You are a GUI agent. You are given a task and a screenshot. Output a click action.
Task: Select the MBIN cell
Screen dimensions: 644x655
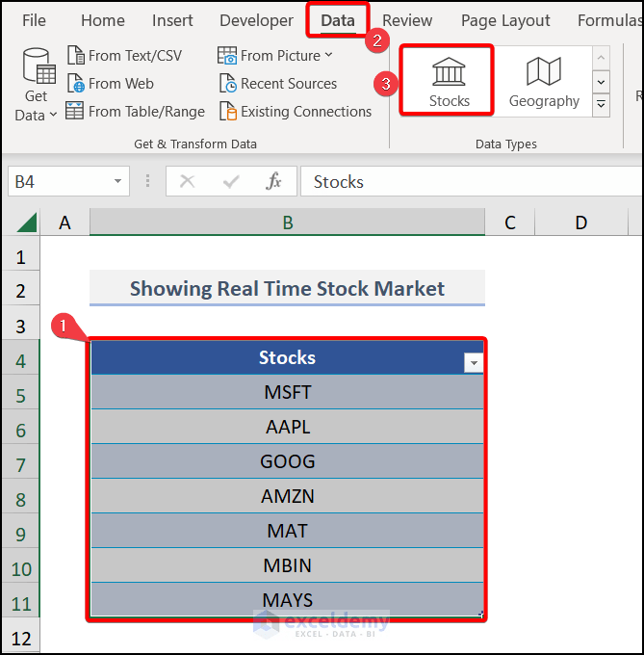287,565
